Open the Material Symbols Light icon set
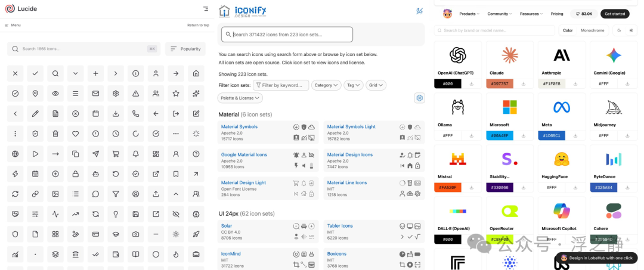This screenshot has width=644, height=270. [351, 127]
